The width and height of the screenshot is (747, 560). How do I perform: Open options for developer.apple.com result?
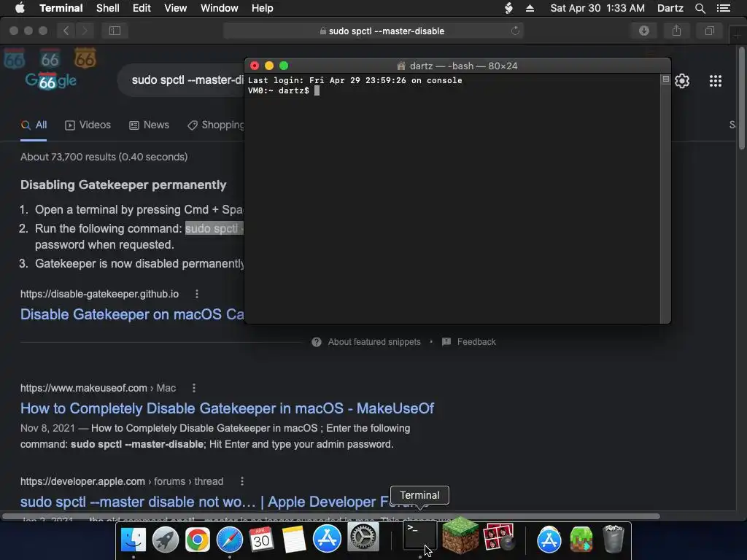point(242,481)
